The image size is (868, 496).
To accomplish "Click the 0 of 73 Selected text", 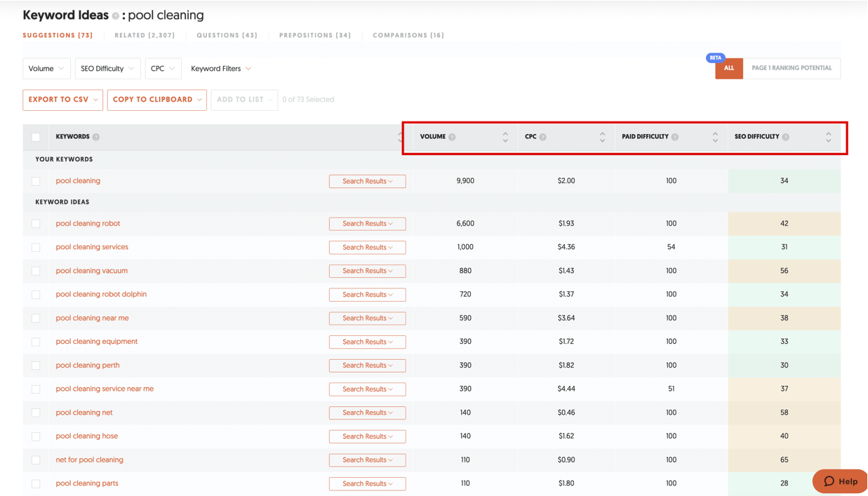I will tap(308, 100).
